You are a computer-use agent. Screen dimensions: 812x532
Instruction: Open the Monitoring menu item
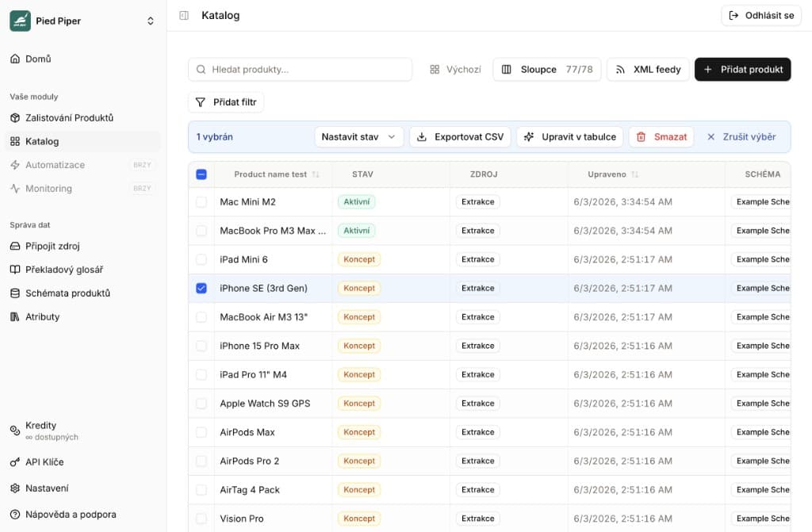coord(82,189)
